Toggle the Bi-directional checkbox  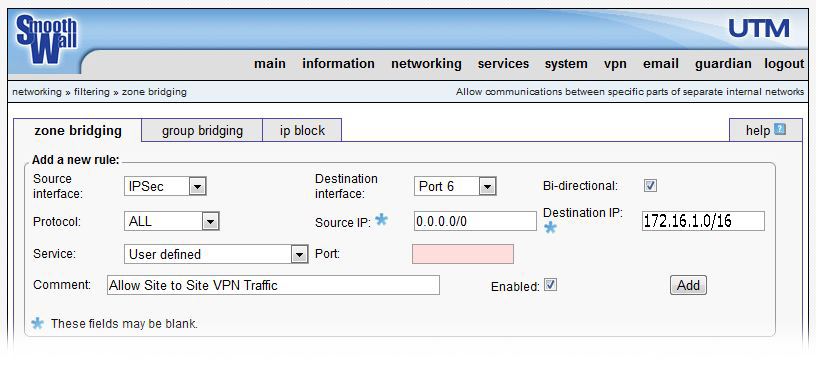(650, 186)
